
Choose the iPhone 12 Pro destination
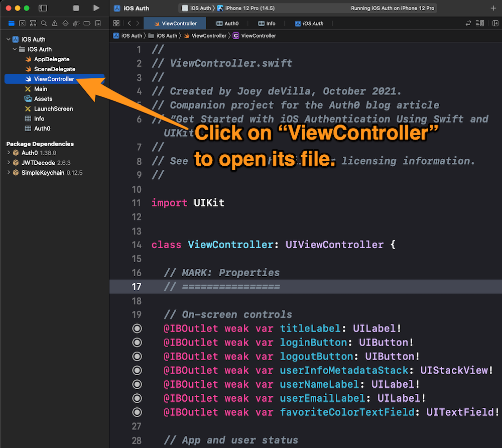(x=246, y=9)
